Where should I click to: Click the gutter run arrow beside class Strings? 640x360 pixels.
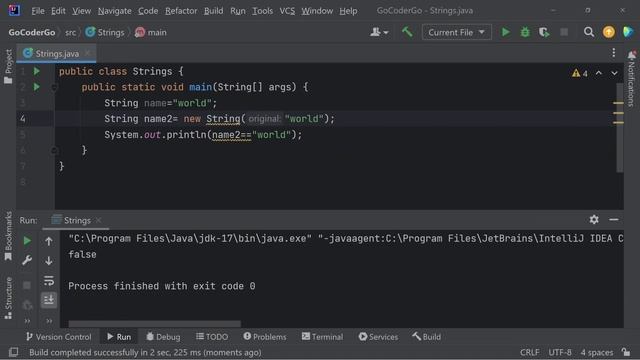click(x=37, y=71)
